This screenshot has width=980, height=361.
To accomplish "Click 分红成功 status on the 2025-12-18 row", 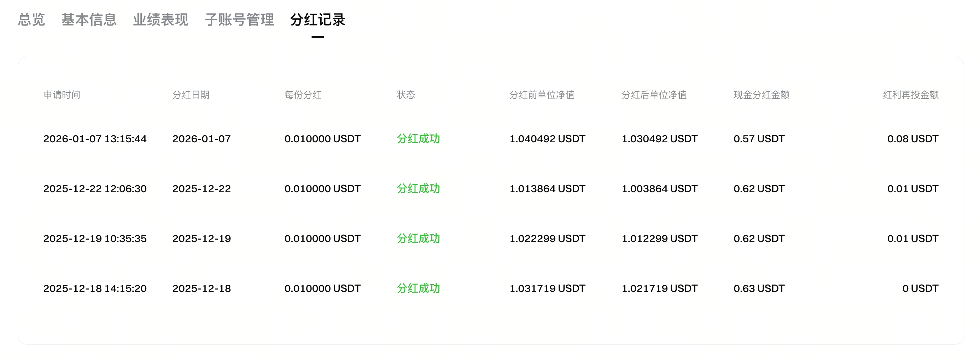I will click(418, 288).
